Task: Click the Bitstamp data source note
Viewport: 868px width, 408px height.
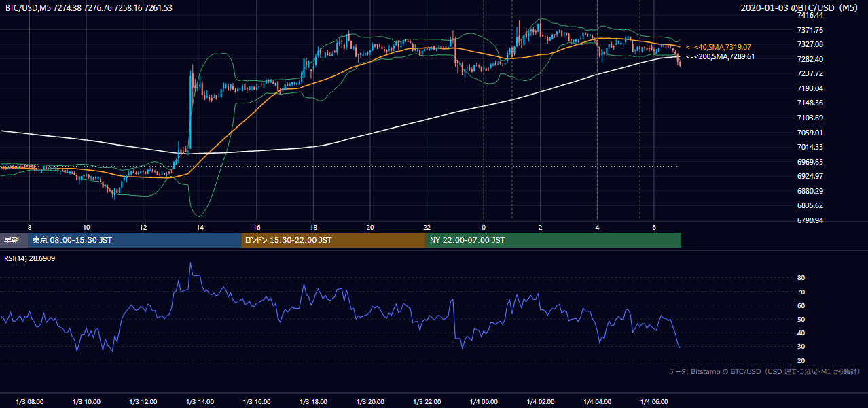Action: tap(765, 372)
